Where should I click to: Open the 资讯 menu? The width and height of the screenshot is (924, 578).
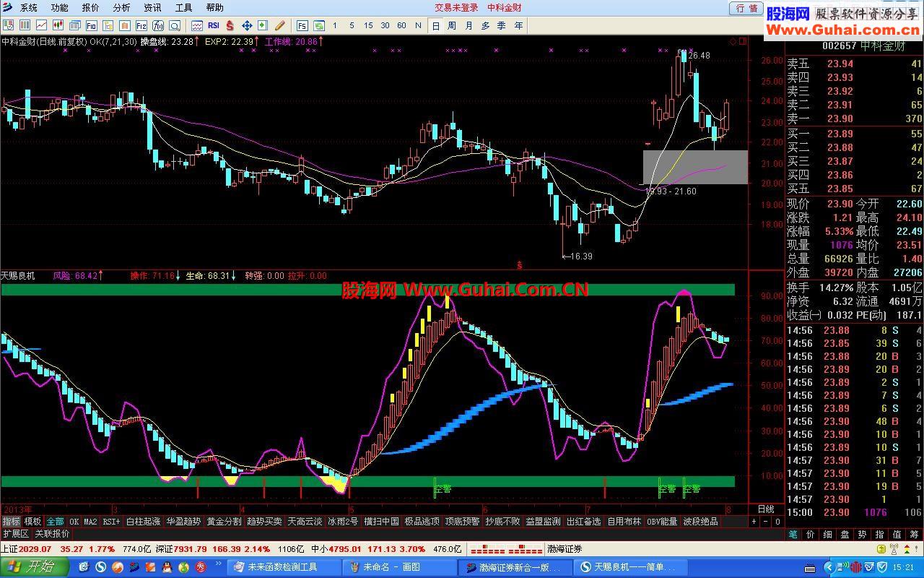[152, 8]
